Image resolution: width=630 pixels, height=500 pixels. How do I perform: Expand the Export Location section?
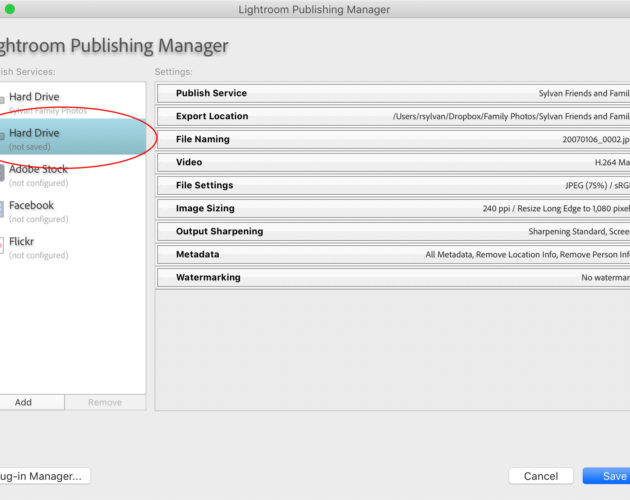pyautogui.click(x=393, y=116)
